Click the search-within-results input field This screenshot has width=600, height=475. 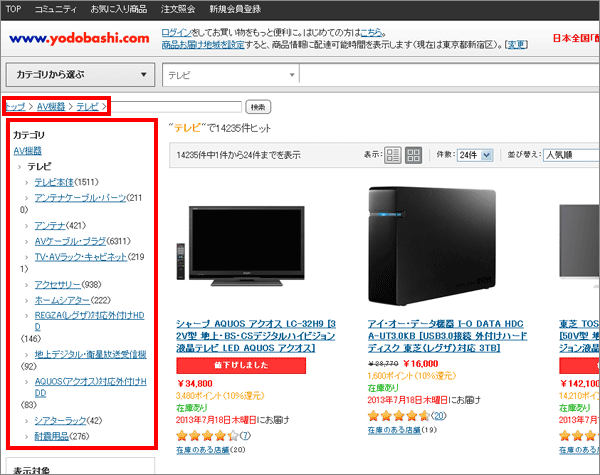click(176, 107)
